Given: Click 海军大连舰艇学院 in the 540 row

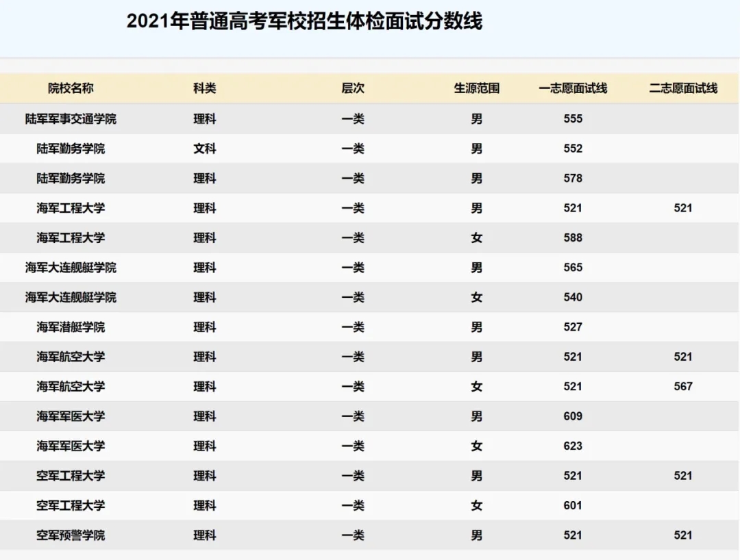Looking at the screenshot, I should tap(71, 297).
